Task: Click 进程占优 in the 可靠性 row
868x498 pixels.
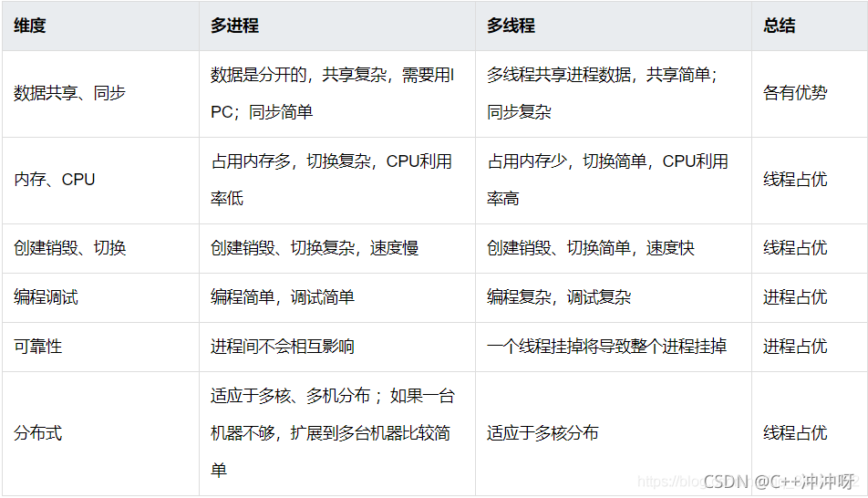Action: click(x=809, y=348)
